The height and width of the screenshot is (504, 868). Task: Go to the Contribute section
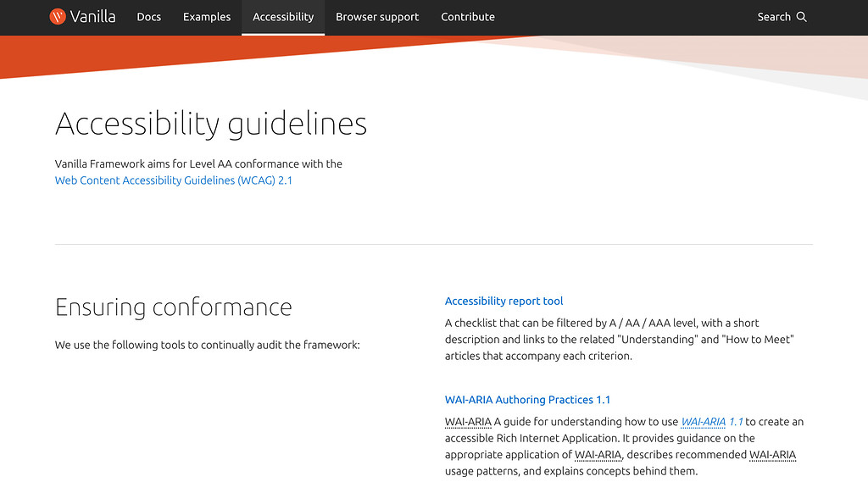pos(467,17)
